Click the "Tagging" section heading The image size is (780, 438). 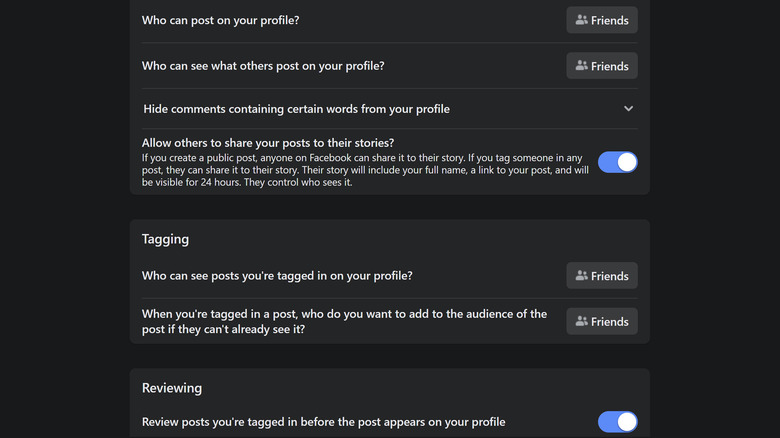pos(165,240)
